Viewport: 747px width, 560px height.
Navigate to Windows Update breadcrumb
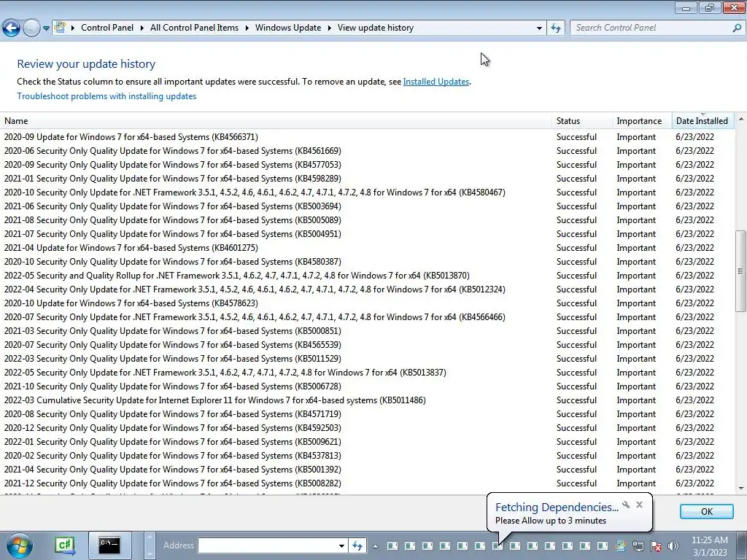pos(287,28)
